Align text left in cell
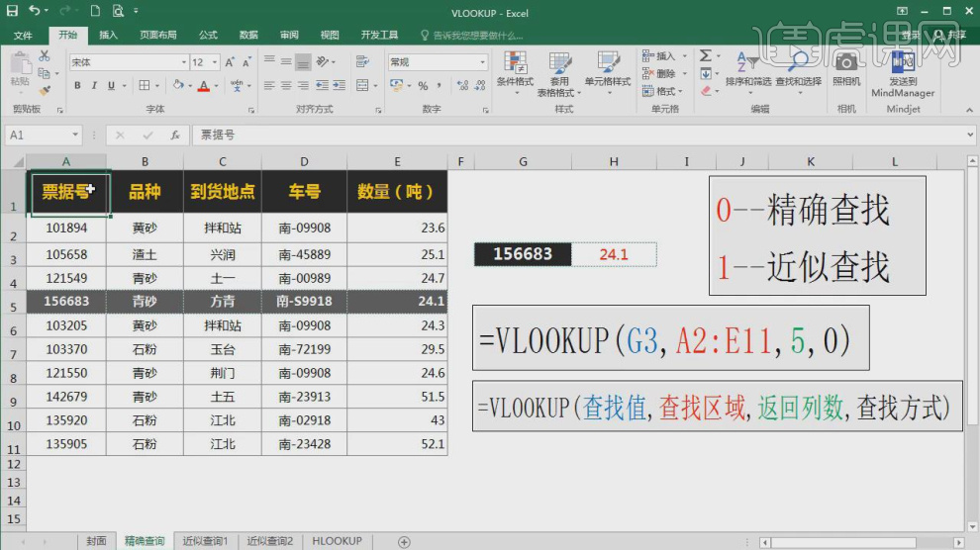 269,85
